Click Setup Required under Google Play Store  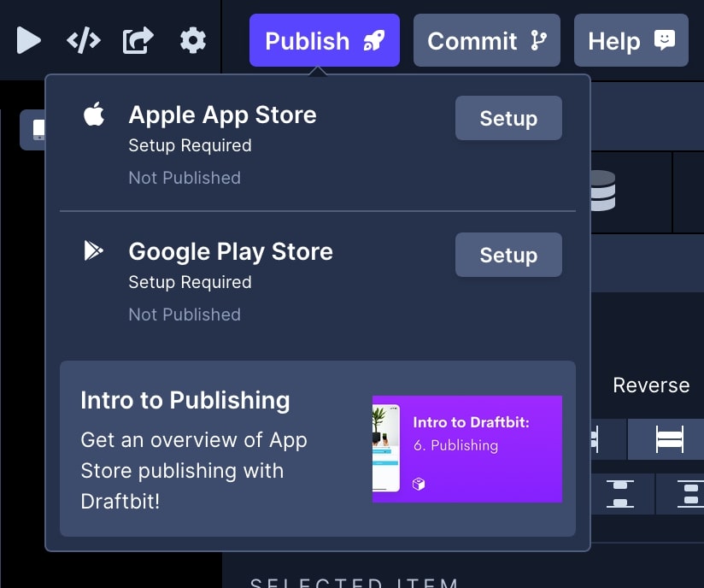pyautogui.click(x=190, y=282)
